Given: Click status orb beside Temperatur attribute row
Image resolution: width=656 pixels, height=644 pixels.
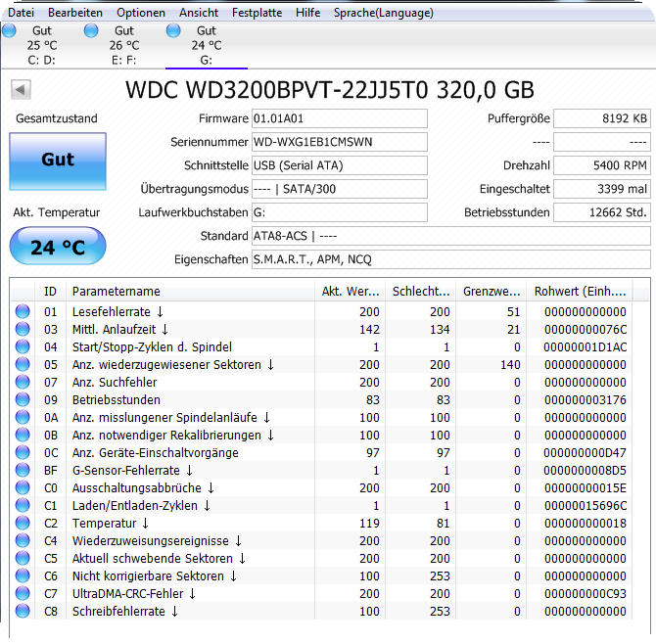Looking at the screenshot, I should [x=23, y=524].
